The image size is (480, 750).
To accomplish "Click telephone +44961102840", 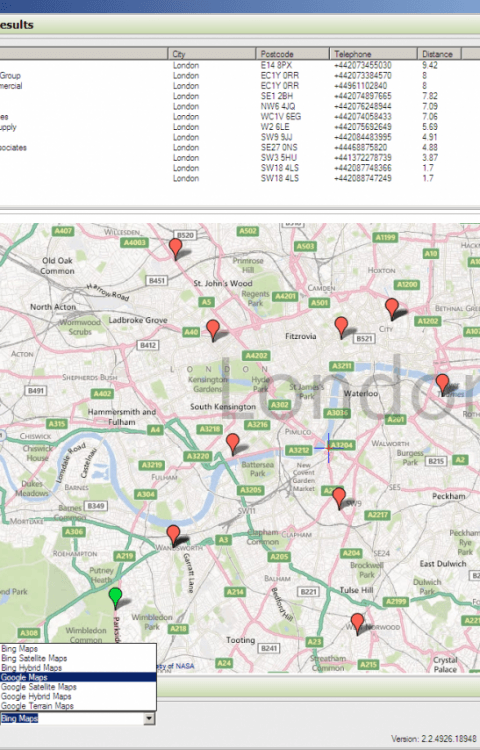I will [360, 86].
